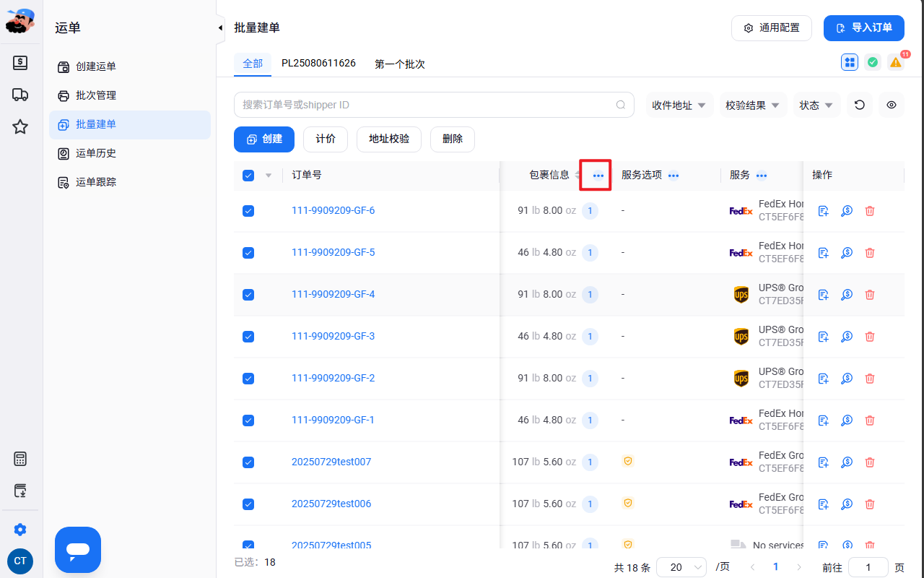This screenshot has width=924, height=578.
Task: Click the 导入订单 button
Action: coord(864,28)
